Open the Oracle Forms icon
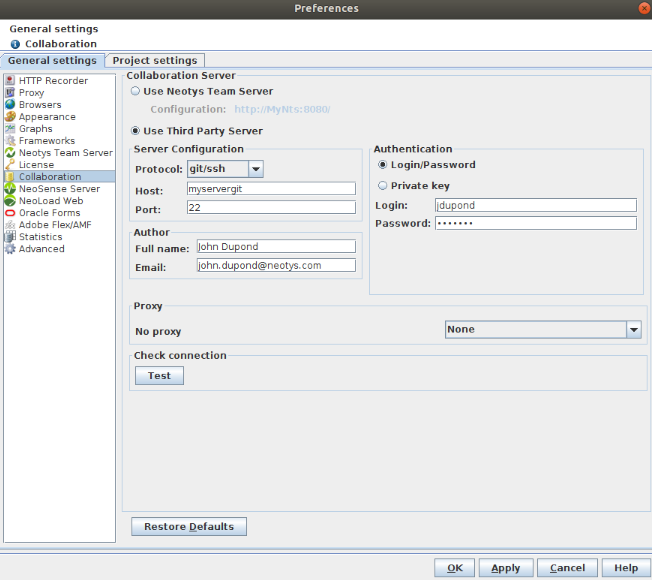The image size is (652, 580). (x=10, y=213)
